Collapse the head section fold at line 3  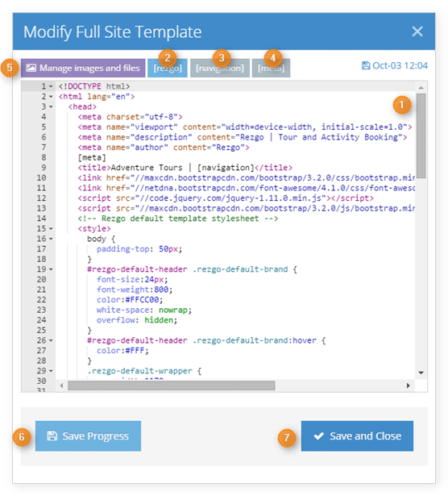[51, 107]
